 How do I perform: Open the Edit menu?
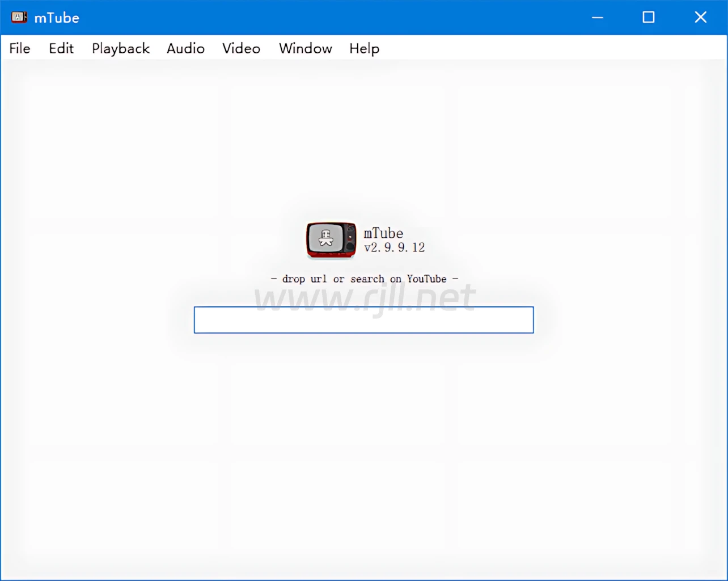click(61, 49)
